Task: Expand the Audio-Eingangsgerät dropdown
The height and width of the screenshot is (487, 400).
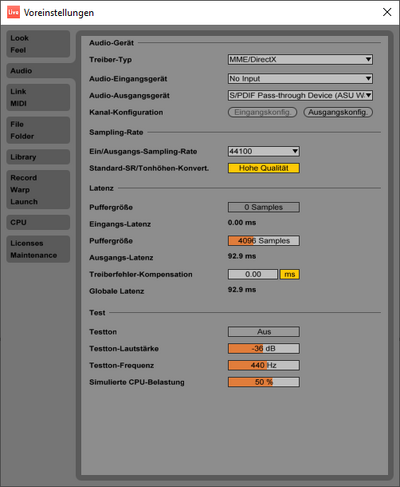Action: (300, 79)
